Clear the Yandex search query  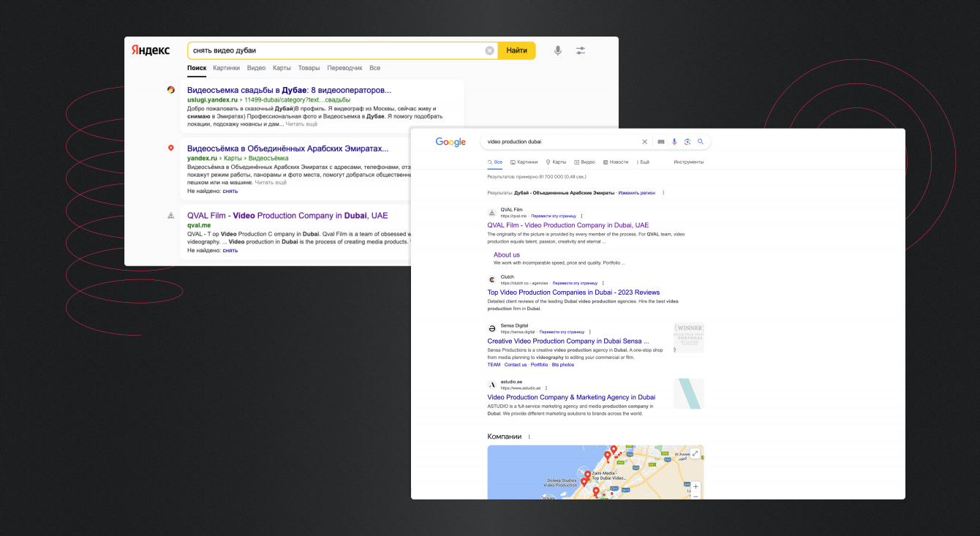pos(489,50)
